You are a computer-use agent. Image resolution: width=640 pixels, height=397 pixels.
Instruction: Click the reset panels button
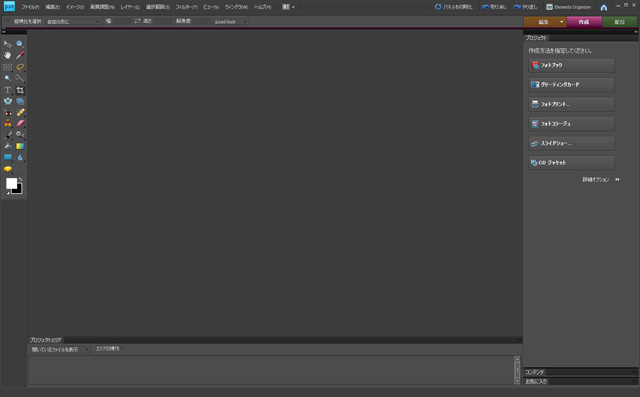(x=453, y=7)
